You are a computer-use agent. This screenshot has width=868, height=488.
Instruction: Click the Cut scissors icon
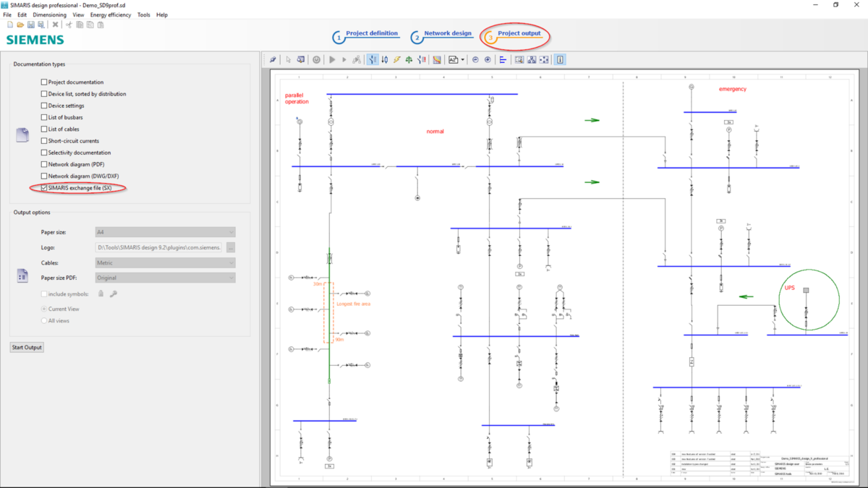tap(69, 25)
